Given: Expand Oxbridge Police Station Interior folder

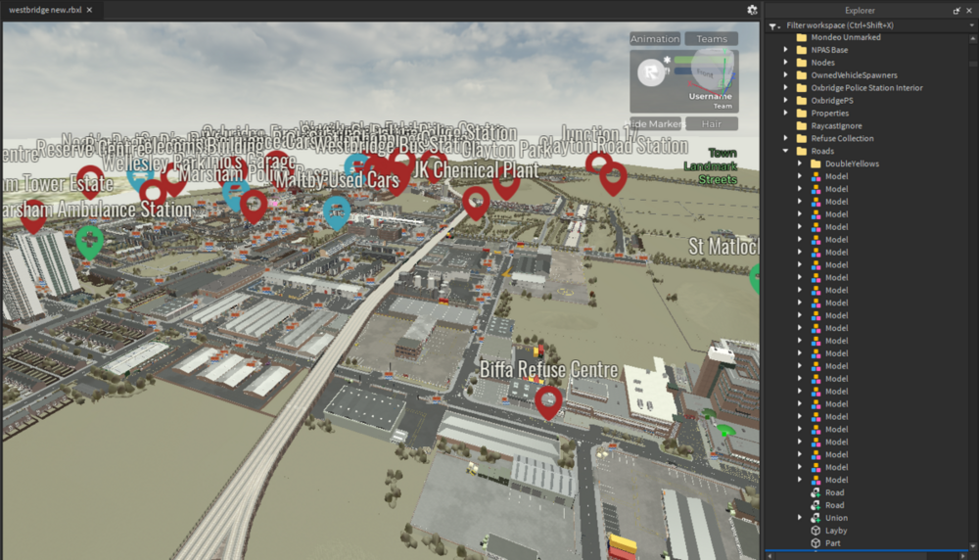Looking at the screenshot, I should coord(785,88).
